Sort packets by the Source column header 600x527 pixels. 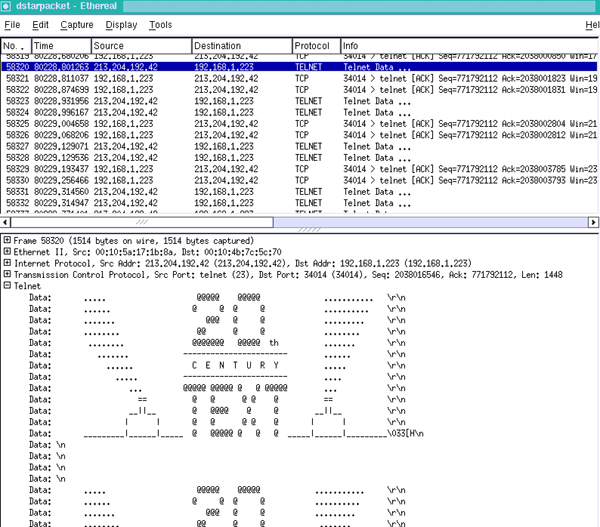[140, 46]
